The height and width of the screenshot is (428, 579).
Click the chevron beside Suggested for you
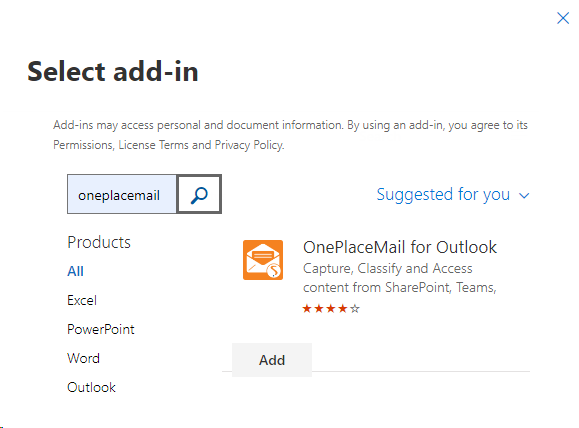(x=524, y=195)
